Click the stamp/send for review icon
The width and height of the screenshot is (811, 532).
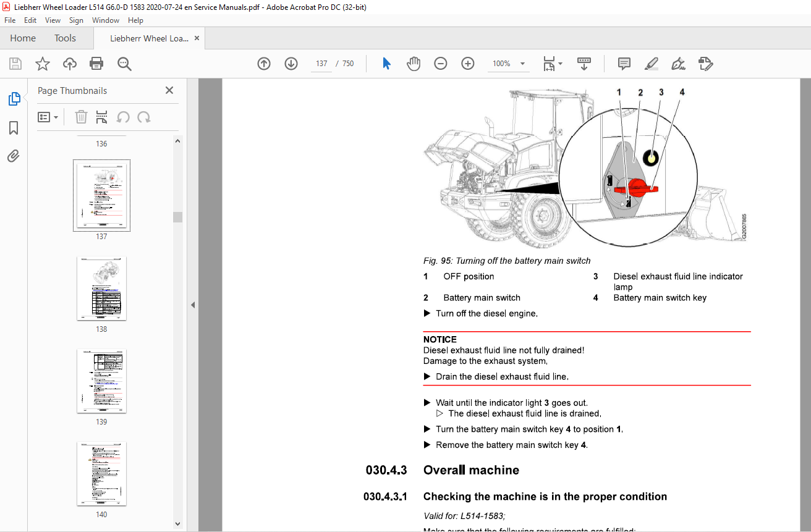pos(706,64)
